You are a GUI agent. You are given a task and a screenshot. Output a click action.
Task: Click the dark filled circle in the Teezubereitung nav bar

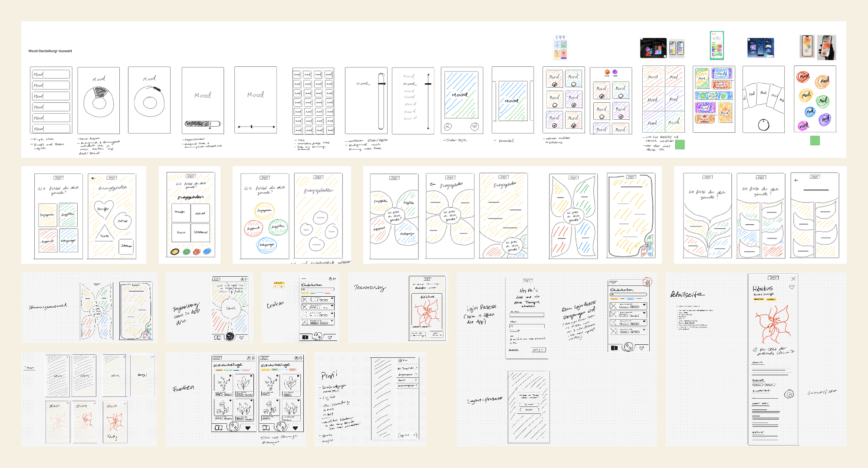click(230, 337)
